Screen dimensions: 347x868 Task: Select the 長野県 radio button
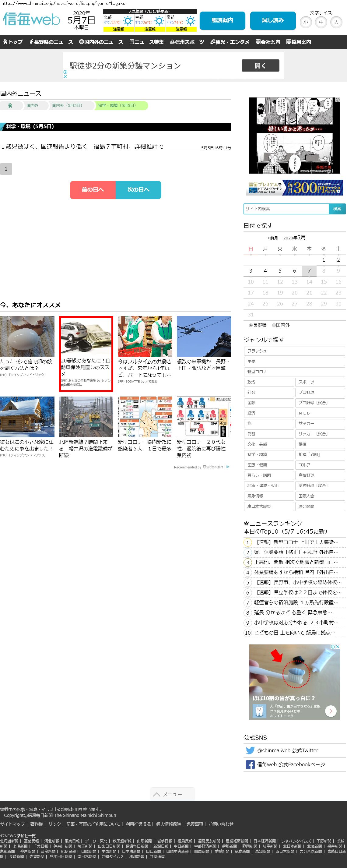251,325
